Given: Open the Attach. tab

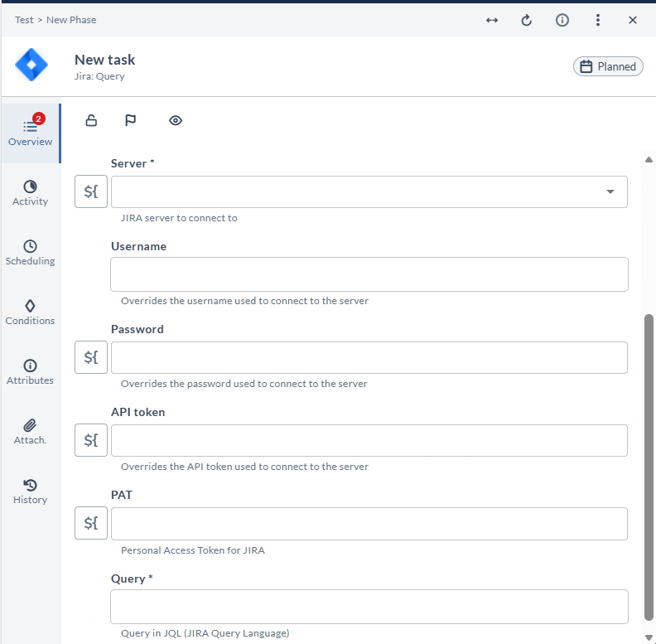Looking at the screenshot, I should [x=30, y=432].
